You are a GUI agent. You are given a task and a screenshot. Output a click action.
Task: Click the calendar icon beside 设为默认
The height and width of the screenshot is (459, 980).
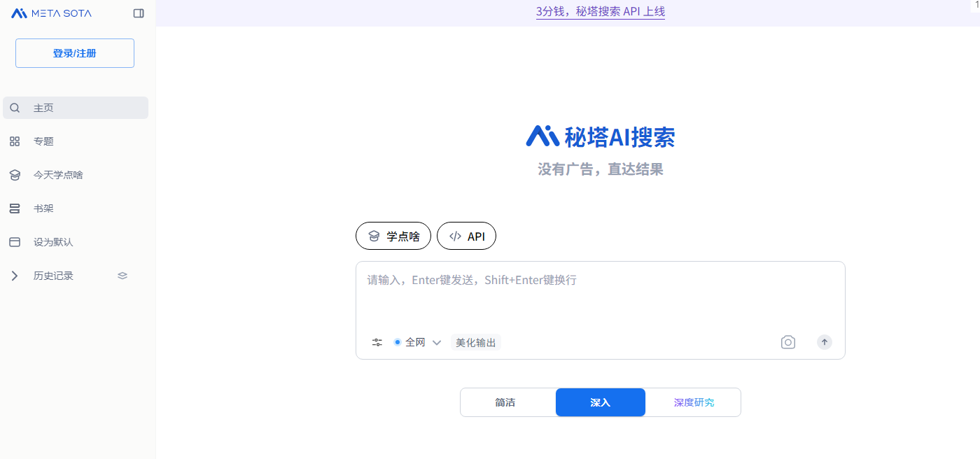point(15,241)
